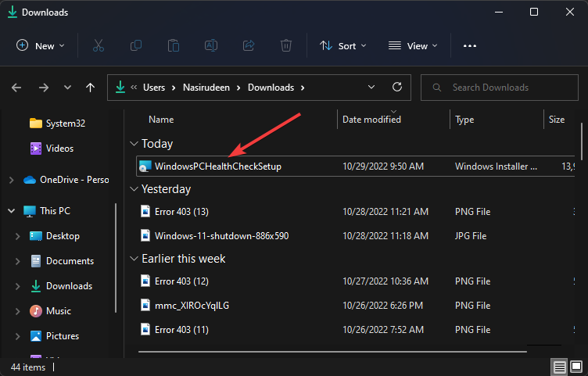588x376 pixels.
Task: Click the 'Windows Installer ...' type cell
Action: tap(496, 167)
